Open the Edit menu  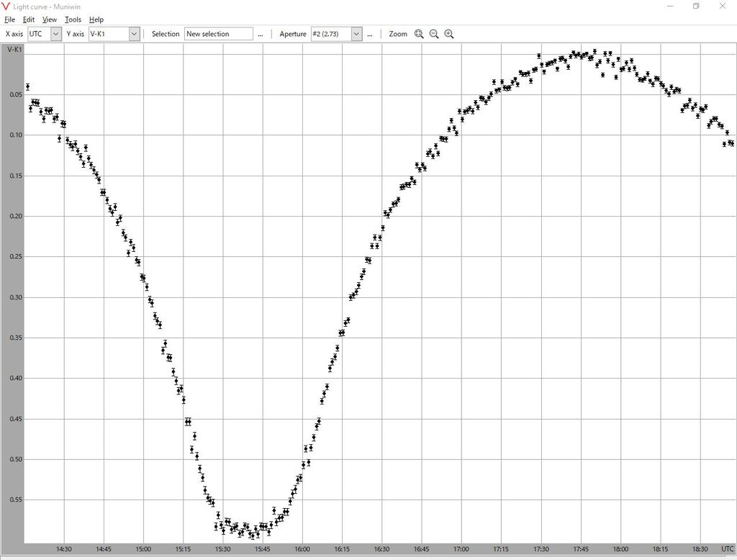pyautogui.click(x=28, y=19)
